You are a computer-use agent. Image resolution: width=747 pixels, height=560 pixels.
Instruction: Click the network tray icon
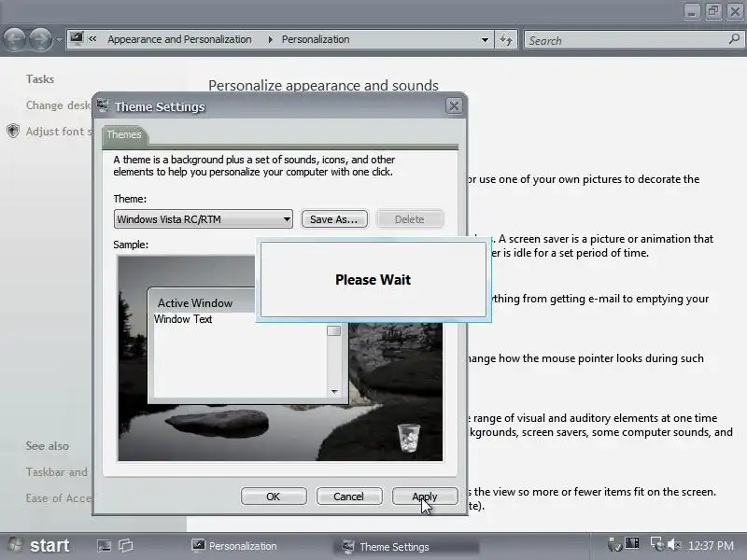point(657,544)
